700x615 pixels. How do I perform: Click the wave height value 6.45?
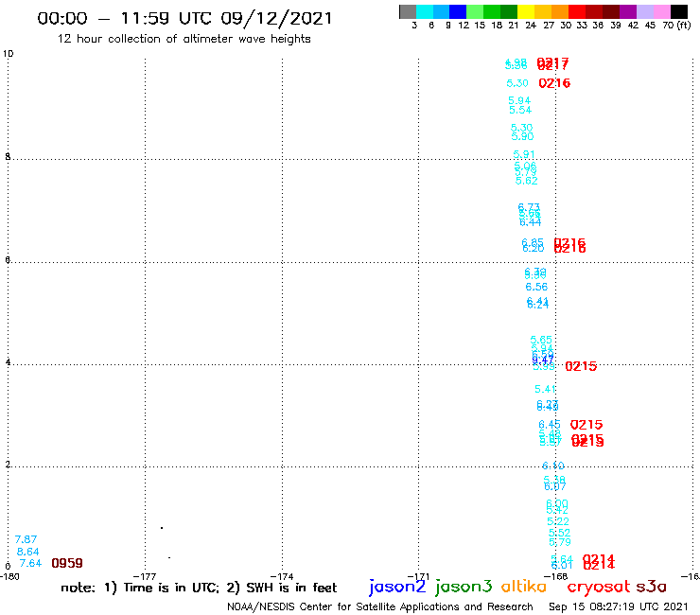point(549,425)
